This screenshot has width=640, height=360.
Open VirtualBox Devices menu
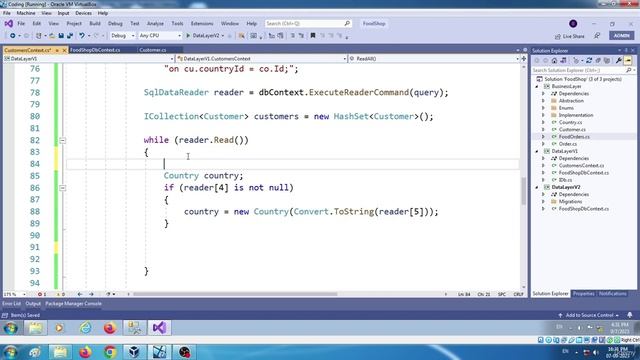pos(83,13)
